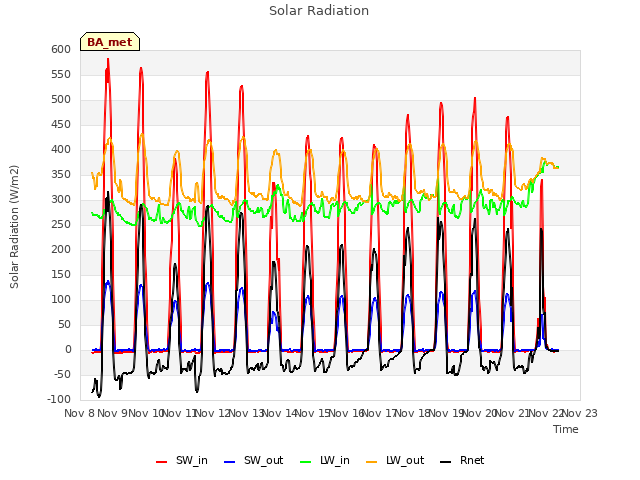Viewport: 640px width, 480px height.
Task: Click the 500 y-axis tick label
Action: (61, 100)
